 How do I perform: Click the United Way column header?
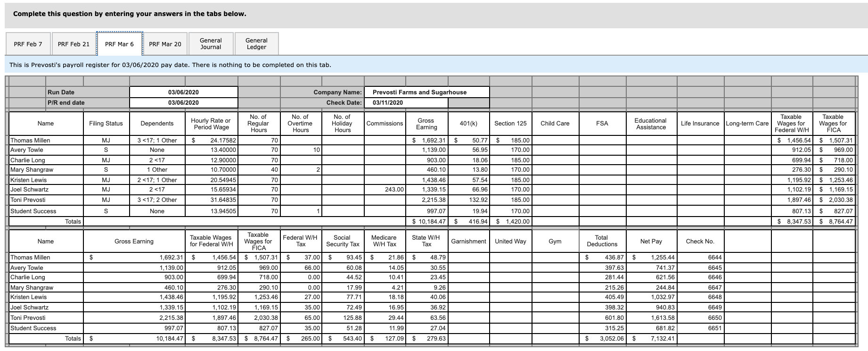click(511, 241)
